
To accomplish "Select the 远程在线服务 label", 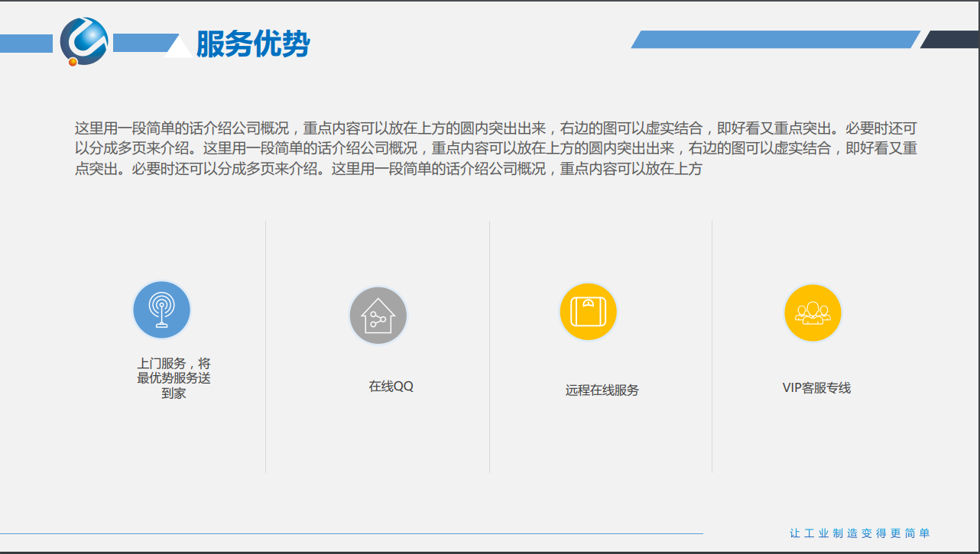I will coord(602,390).
